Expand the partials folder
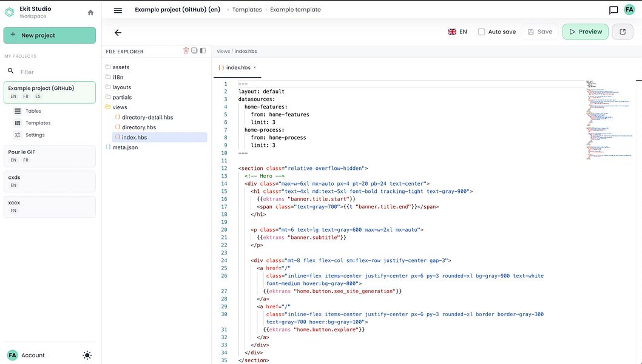 (x=122, y=97)
